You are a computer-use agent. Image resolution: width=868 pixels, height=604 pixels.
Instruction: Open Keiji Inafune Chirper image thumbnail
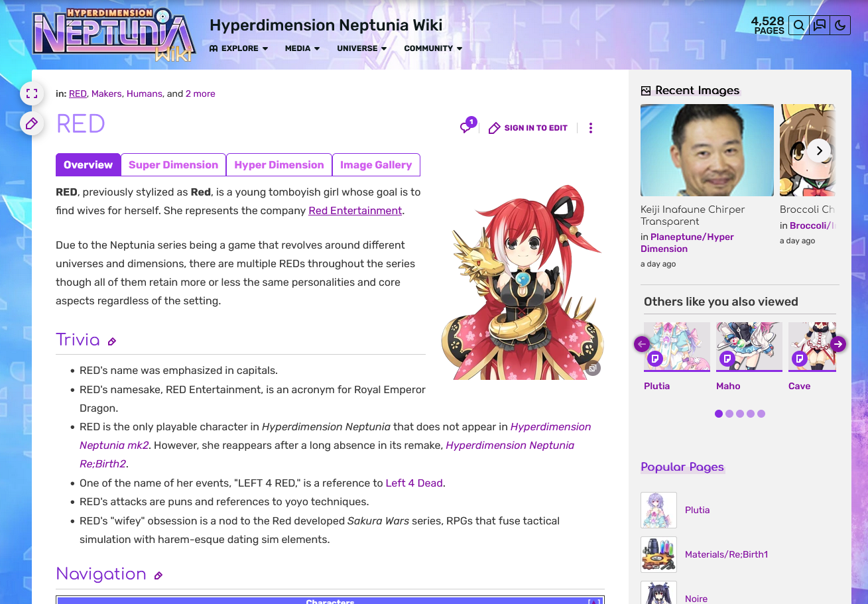[707, 150]
